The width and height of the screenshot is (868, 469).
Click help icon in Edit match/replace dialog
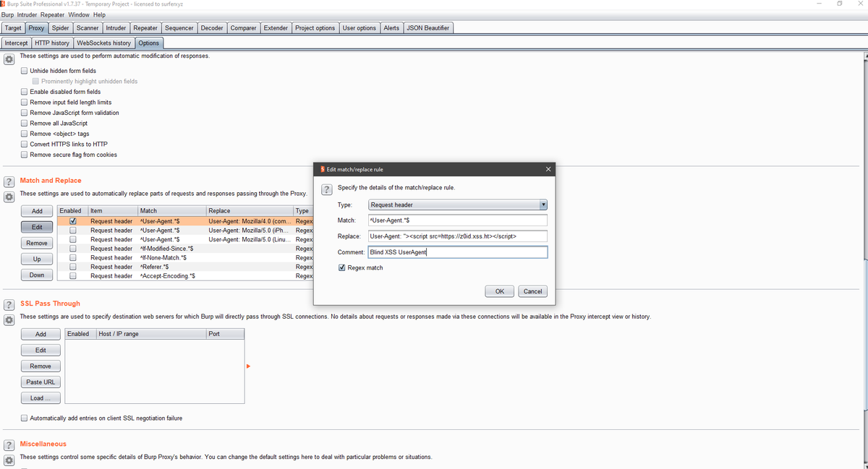click(326, 190)
